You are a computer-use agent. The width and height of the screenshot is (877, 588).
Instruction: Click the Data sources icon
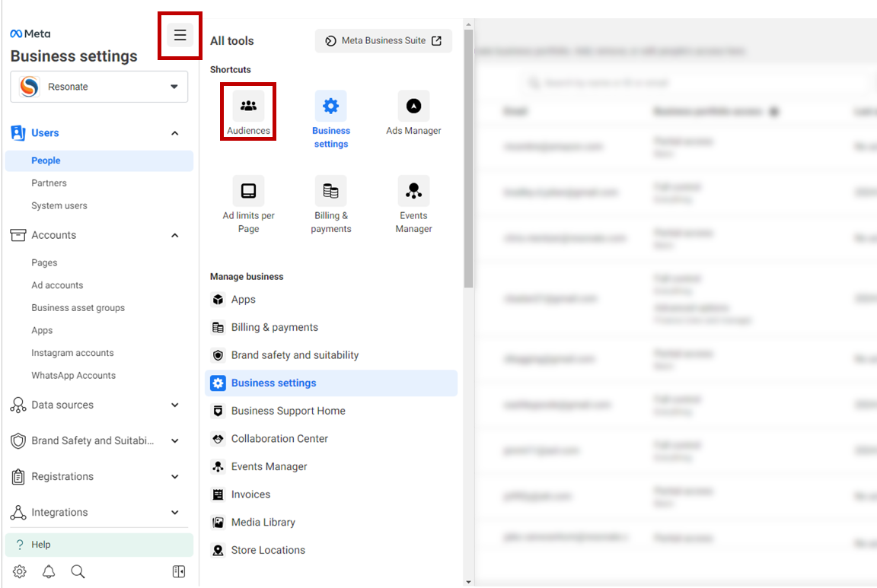18,405
